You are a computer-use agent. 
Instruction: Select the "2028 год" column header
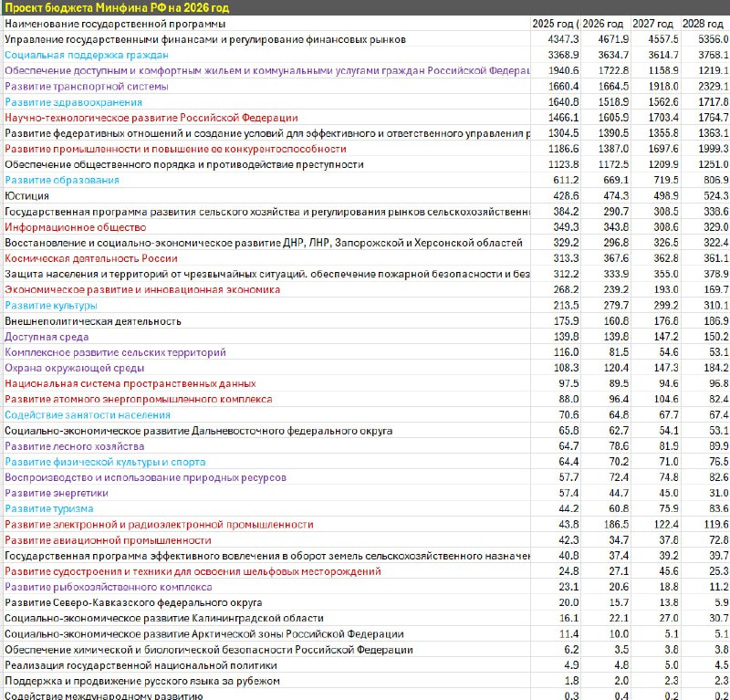704,24
